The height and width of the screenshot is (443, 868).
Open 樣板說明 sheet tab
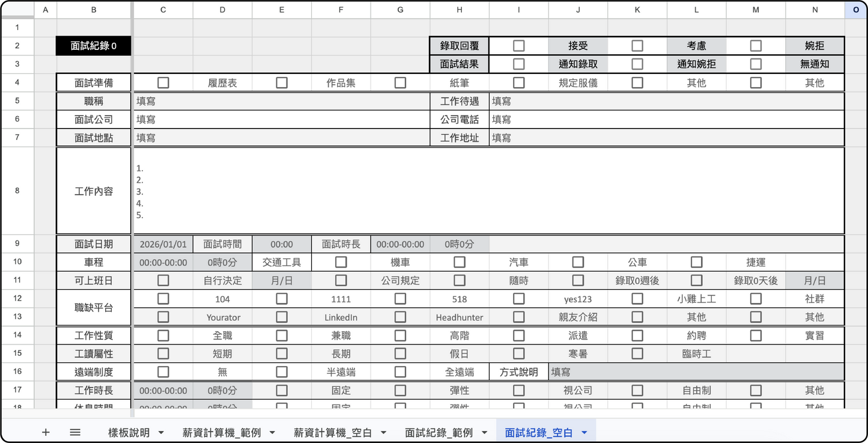point(129,433)
